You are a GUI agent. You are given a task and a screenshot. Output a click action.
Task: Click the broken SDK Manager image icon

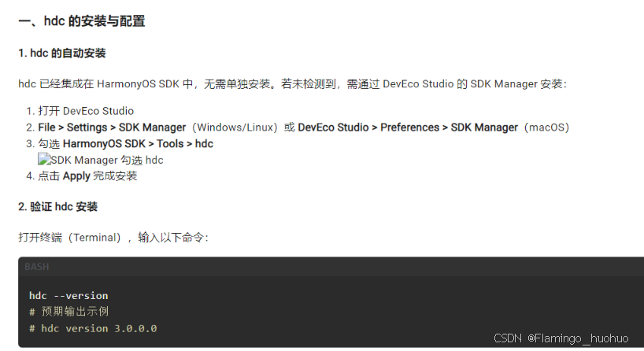coord(44,159)
